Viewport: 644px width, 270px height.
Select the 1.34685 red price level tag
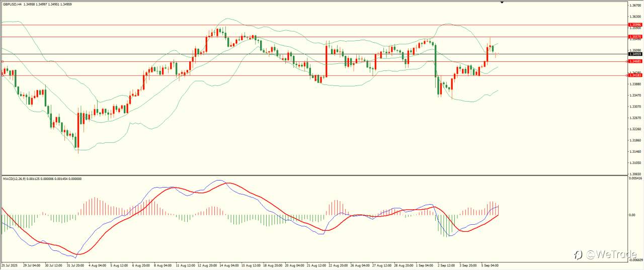point(634,61)
